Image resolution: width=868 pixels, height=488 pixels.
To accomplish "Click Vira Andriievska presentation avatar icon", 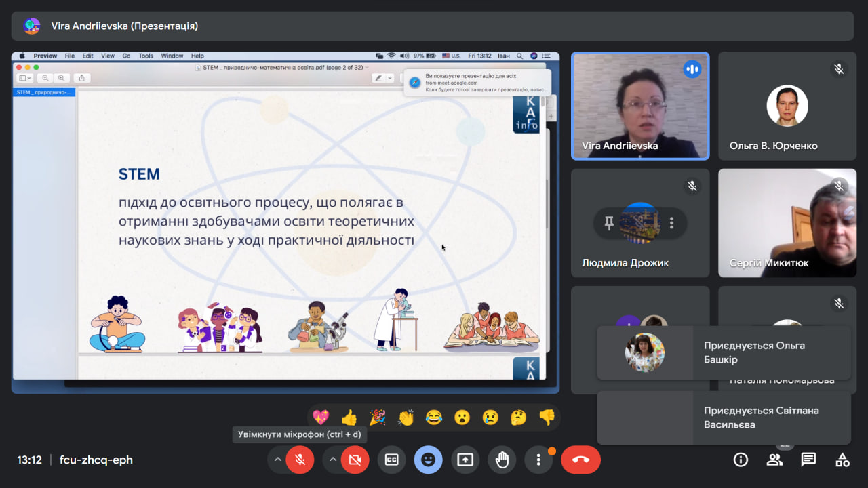I will (x=32, y=26).
